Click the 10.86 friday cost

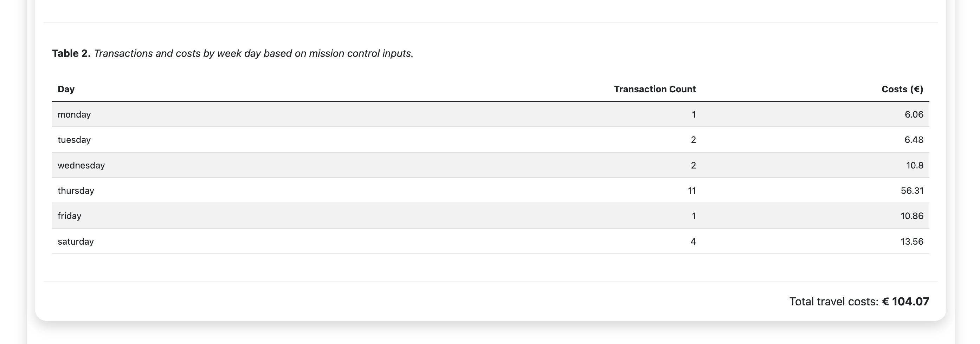911,216
